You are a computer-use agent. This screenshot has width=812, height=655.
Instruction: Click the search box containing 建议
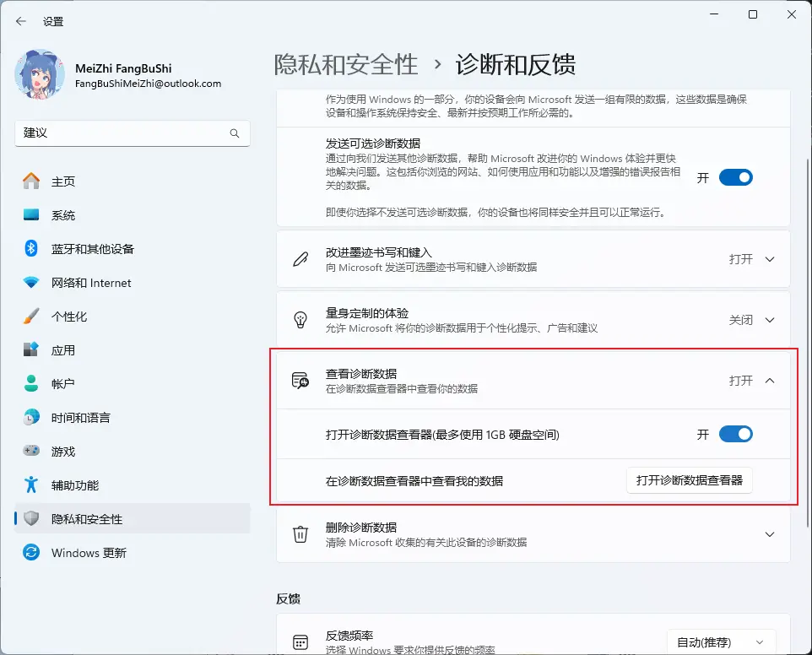tap(122, 133)
